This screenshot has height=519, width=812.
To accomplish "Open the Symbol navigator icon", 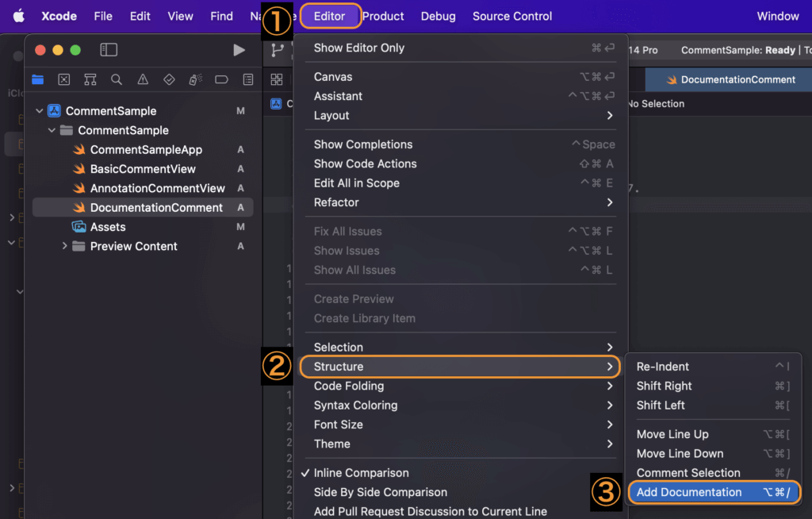I will coord(90,79).
